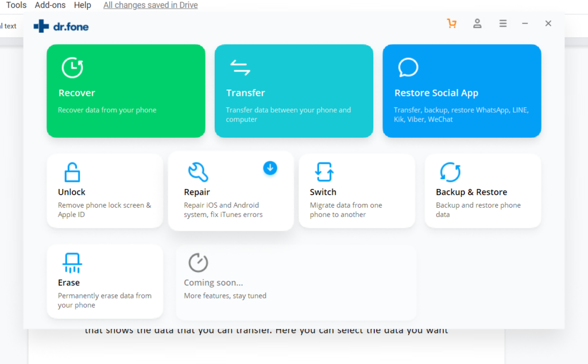Open the Tools menu in Google Docs
Viewport: 588px width, 364px height.
point(16,5)
